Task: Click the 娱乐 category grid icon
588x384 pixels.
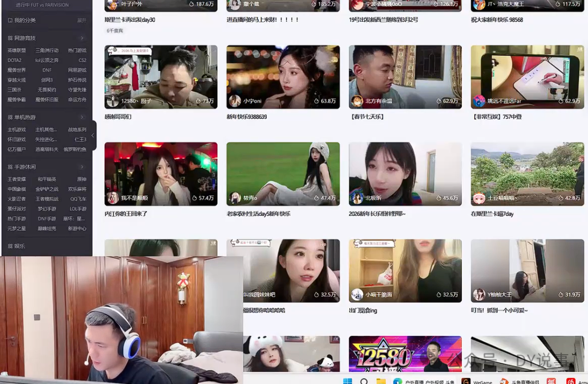Action: coord(10,246)
